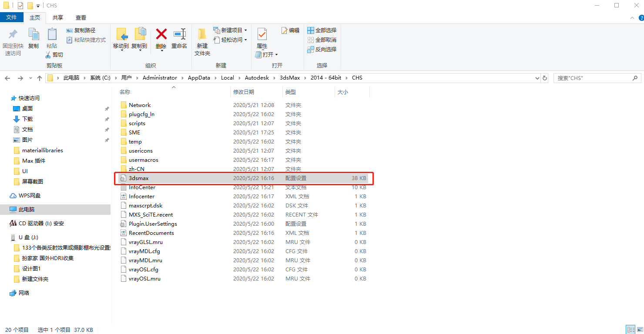Open WPS网盘 in sidebar
The height and width of the screenshot is (334, 644).
(x=25, y=196)
